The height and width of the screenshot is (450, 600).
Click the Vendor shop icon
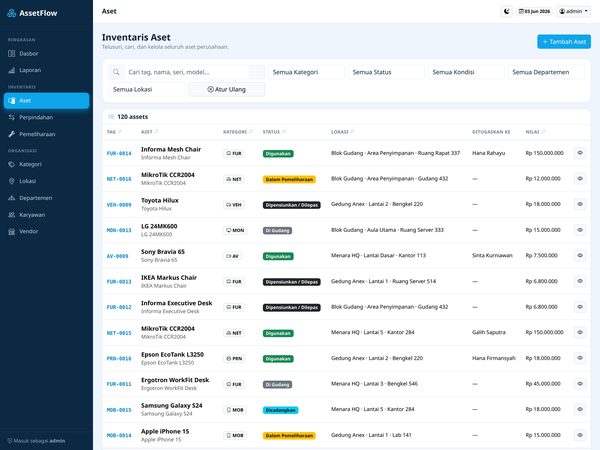(12, 232)
